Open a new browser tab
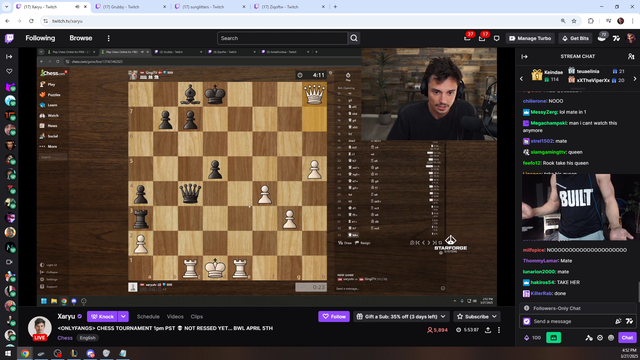This screenshot has width=640, height=360. click(x=335, y=7)
